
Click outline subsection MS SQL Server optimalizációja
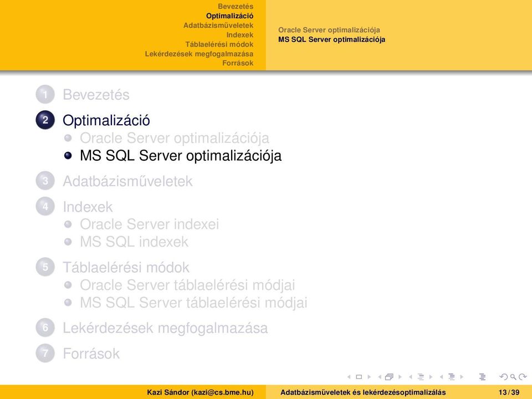pos(181,156)
